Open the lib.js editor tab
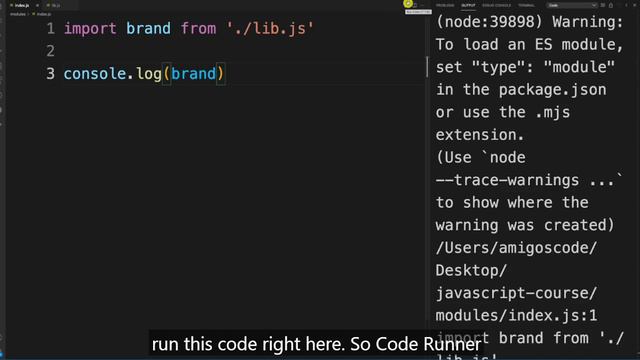This screenshot has height=360, width=640. tap(56, 5)
